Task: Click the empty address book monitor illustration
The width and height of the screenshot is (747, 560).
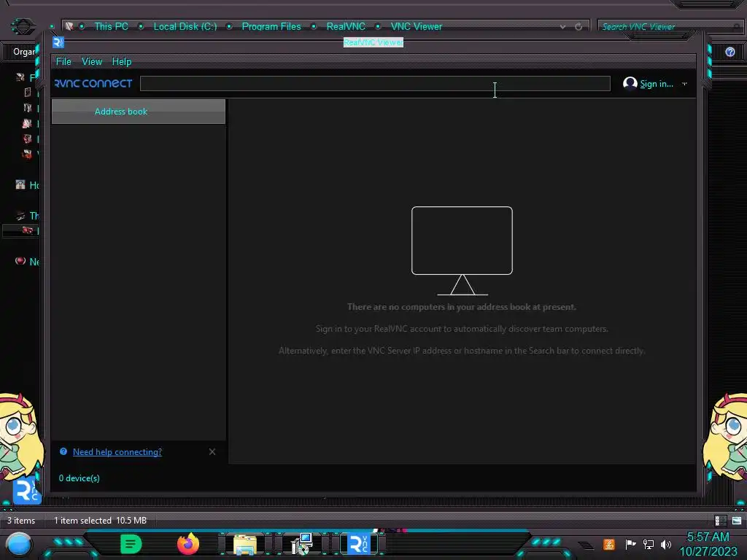Action: click(462, 251)
